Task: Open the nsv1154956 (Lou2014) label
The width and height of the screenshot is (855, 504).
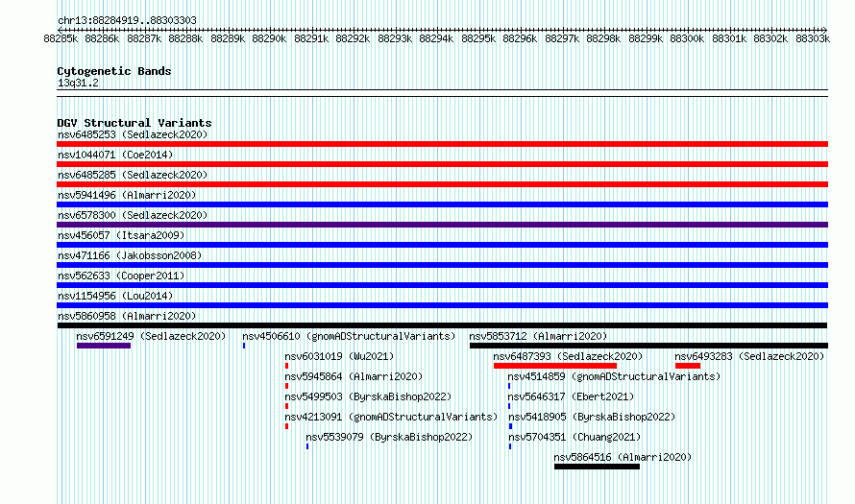Action: point(115,296)
